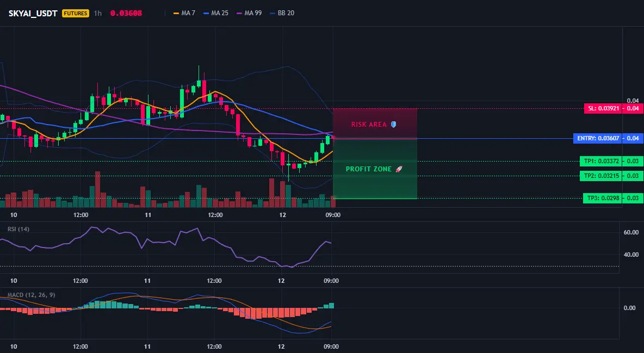The height and width of the screenshot is (353, 644).
Task: Click the RSI (14) indicator label
Action: coord(18,229)
